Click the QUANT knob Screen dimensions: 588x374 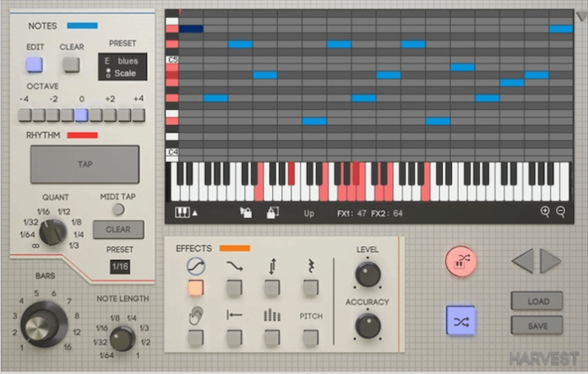53,232
